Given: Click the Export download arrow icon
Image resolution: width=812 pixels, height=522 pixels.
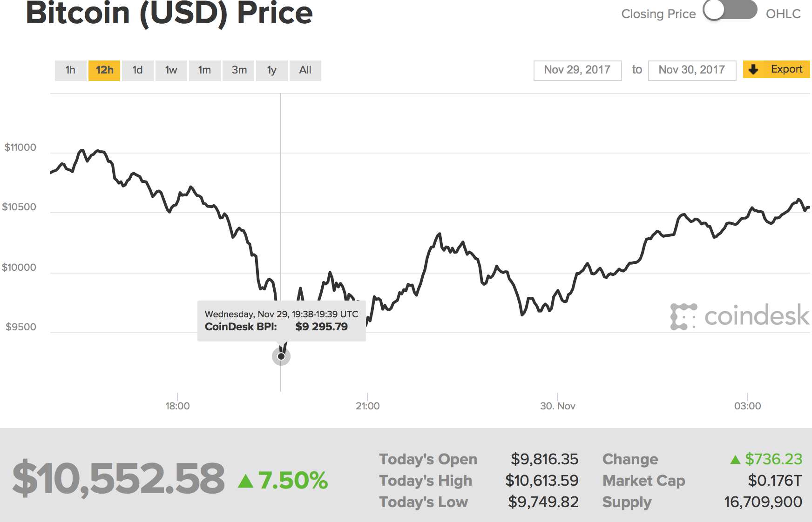Looking at the screenshot, I should [x=753, y=70].
